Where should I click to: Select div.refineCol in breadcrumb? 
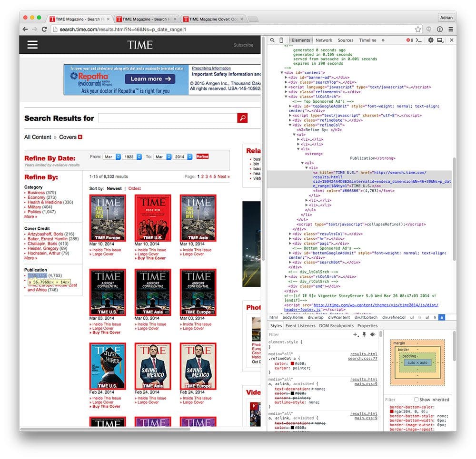[x=394, y=317]
